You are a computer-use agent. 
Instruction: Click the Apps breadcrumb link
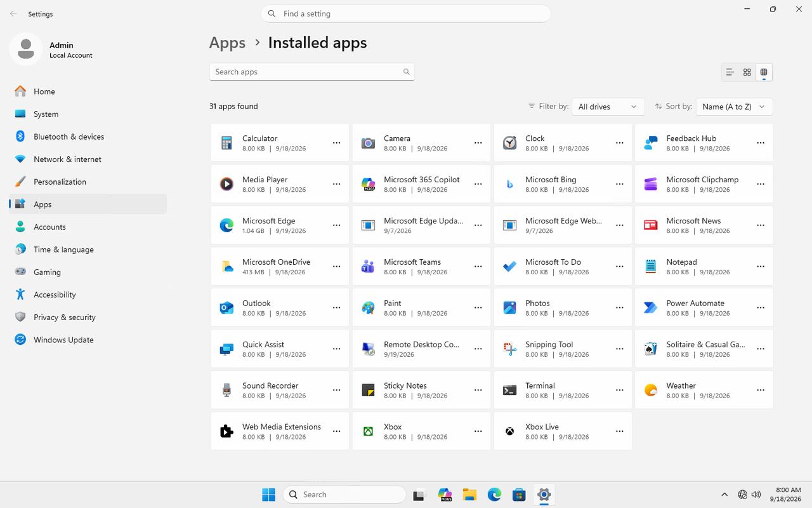(x=227, y=43)
